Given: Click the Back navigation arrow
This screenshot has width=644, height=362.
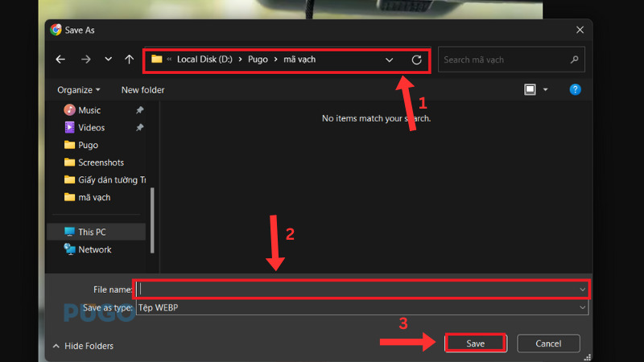Looking at the screenshot, I should (x=60, y=60).
